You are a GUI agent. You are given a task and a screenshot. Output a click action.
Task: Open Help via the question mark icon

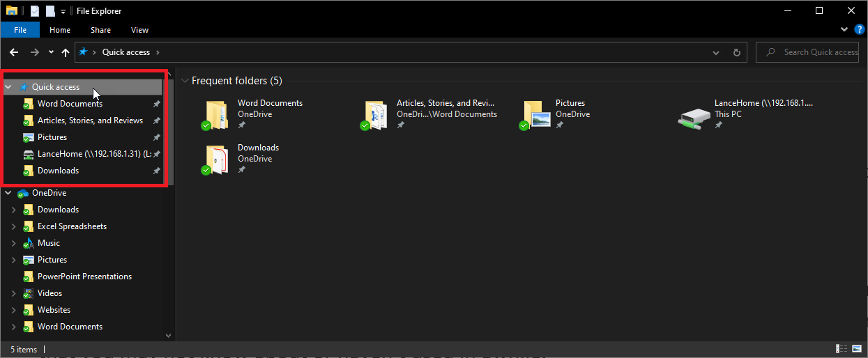[859, 29]
